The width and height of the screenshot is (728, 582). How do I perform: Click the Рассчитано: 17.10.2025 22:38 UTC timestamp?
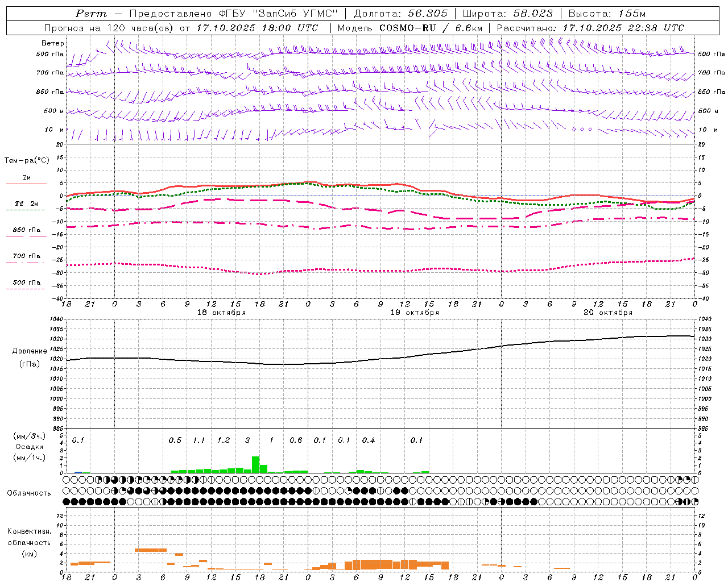coord(590,28)
